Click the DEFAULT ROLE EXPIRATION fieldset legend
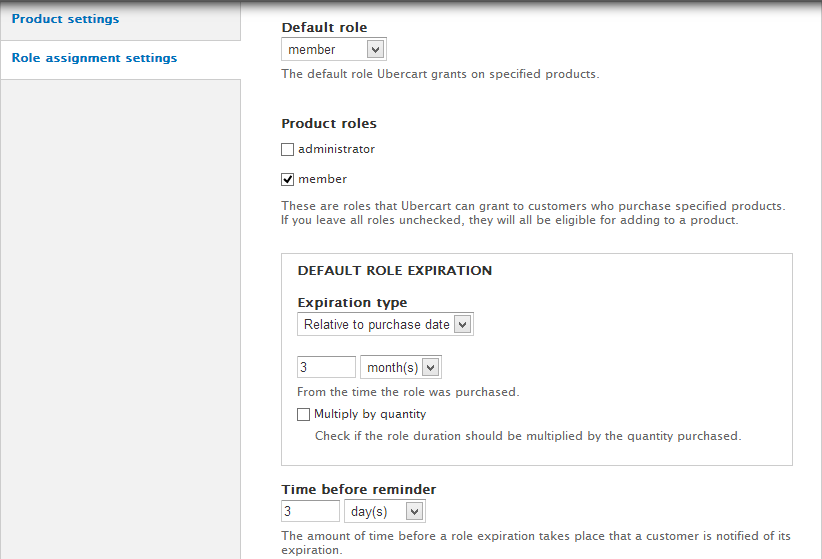The height and width of the screenshot is (559, 822). pyautogui.click(x=395, y=270)
